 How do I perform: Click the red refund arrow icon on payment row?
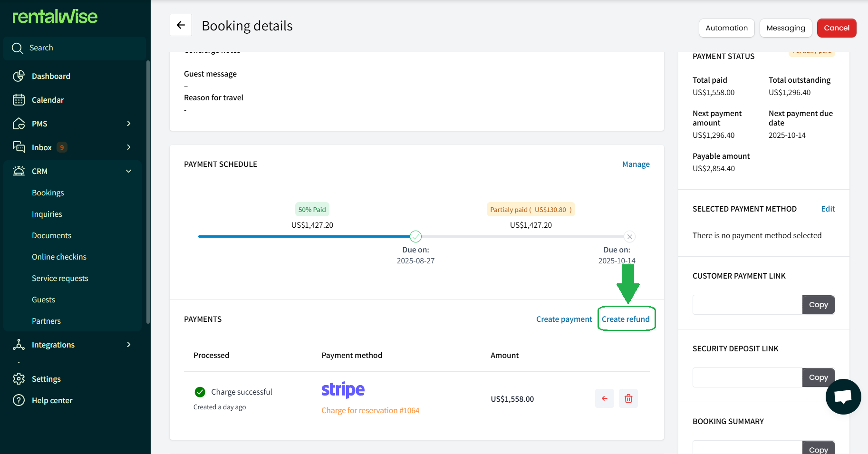pyautogui.click(x=604, y=398)
